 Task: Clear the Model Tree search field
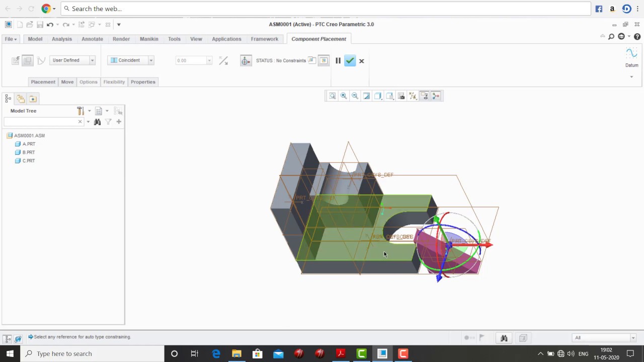coord(79,122)
